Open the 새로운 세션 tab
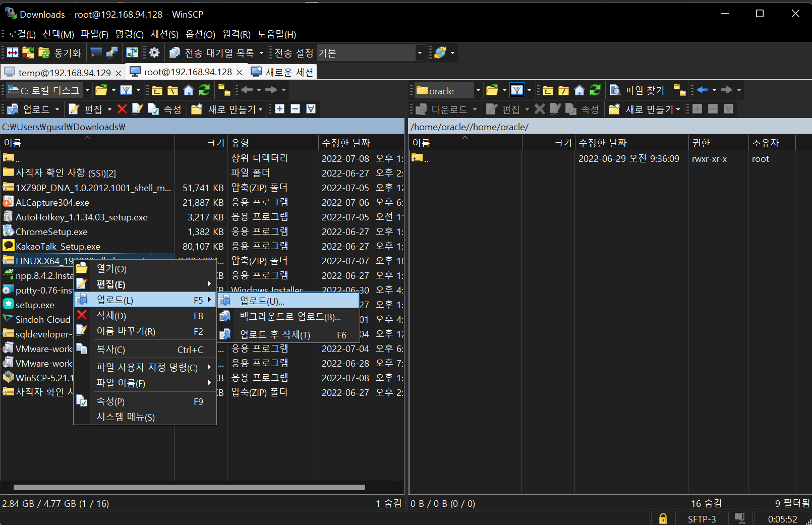 coord(282,72)
